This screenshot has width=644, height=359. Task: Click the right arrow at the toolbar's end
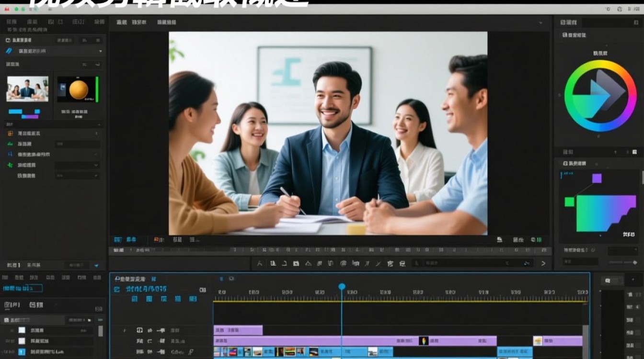543,263
